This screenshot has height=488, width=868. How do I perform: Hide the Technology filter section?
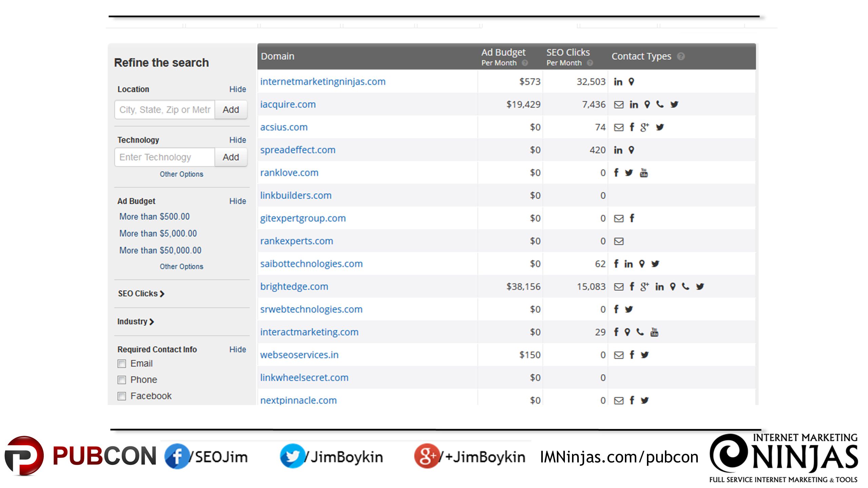[237, 140]
